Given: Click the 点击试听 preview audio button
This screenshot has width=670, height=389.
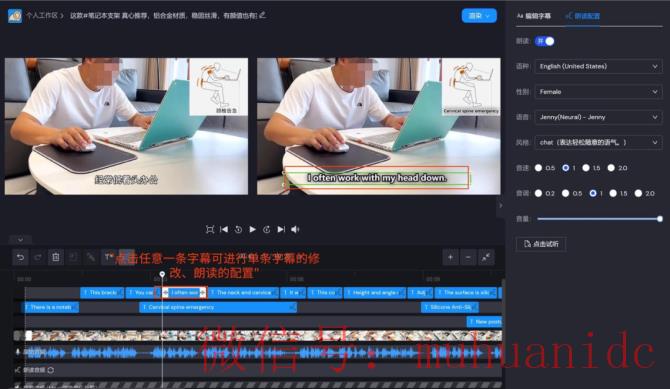Looking at the screenshot, I should (541, 244).
